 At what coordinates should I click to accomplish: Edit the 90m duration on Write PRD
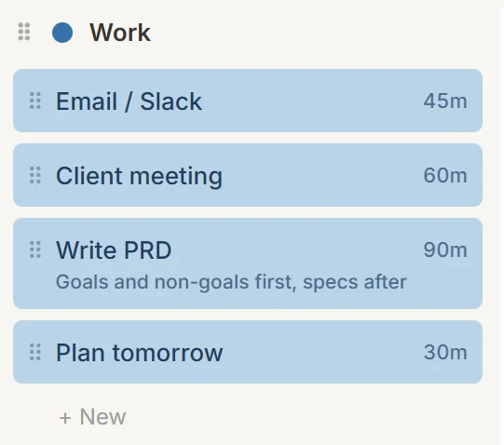coord(445,250)
